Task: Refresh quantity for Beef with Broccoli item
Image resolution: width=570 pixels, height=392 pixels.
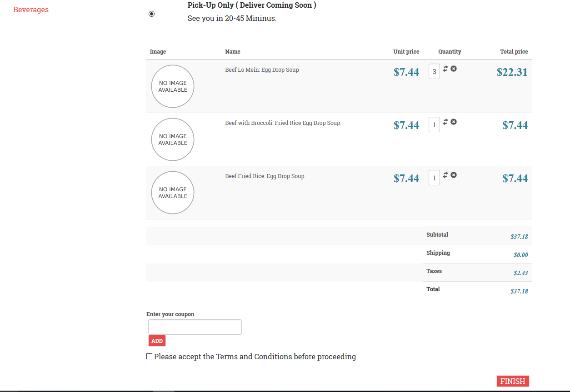Action: point(445,122)
